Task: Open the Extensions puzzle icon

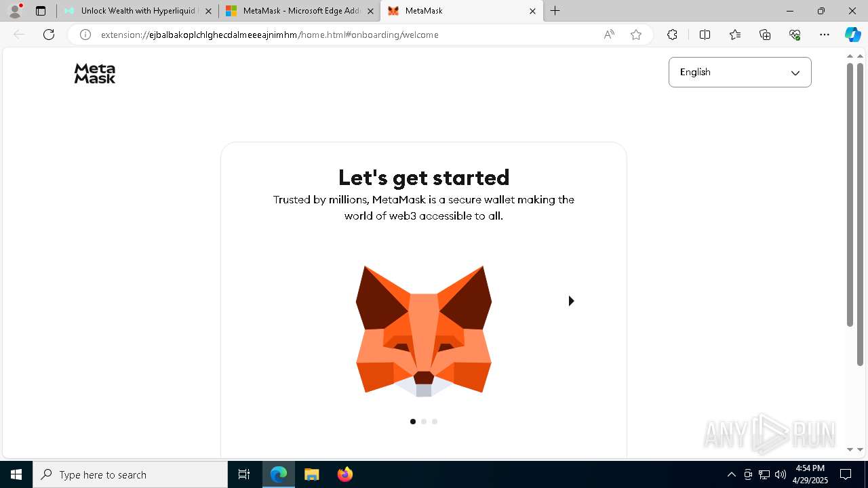Action: (672, 35)
